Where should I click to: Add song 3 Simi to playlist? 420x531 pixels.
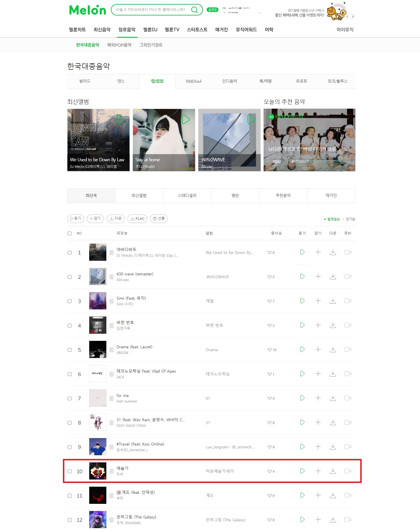(318, 301)
